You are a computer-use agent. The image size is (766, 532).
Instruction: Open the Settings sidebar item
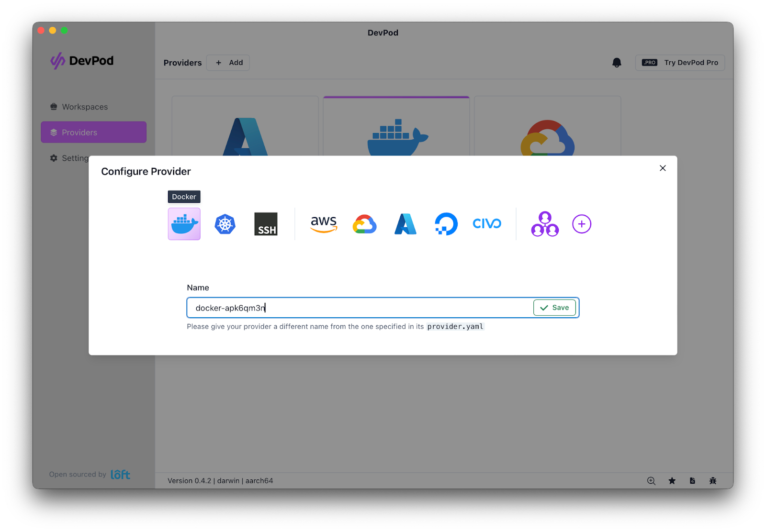(69, 158)
